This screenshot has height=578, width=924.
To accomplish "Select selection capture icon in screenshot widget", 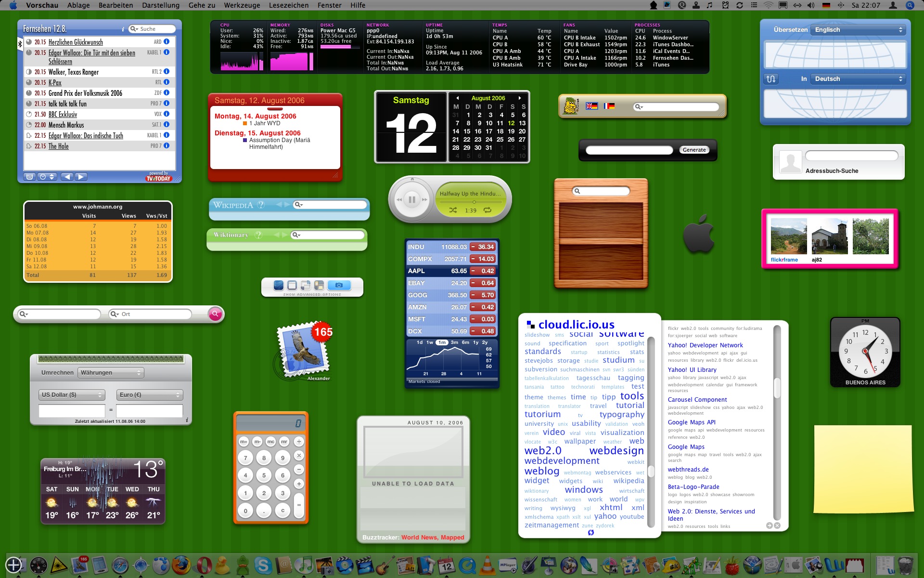I will click(306, 285).
